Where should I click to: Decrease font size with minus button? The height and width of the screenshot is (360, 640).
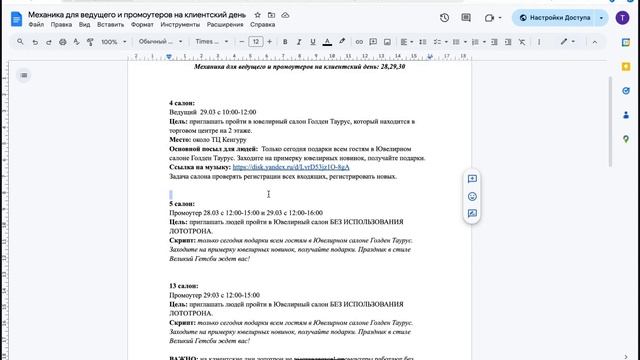242,42
